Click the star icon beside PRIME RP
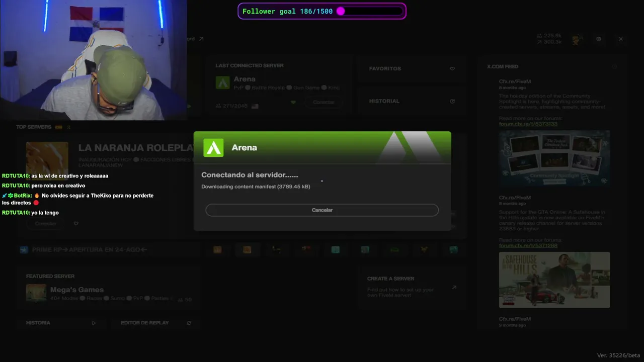 pyautogui.click(x=24, y=249)
